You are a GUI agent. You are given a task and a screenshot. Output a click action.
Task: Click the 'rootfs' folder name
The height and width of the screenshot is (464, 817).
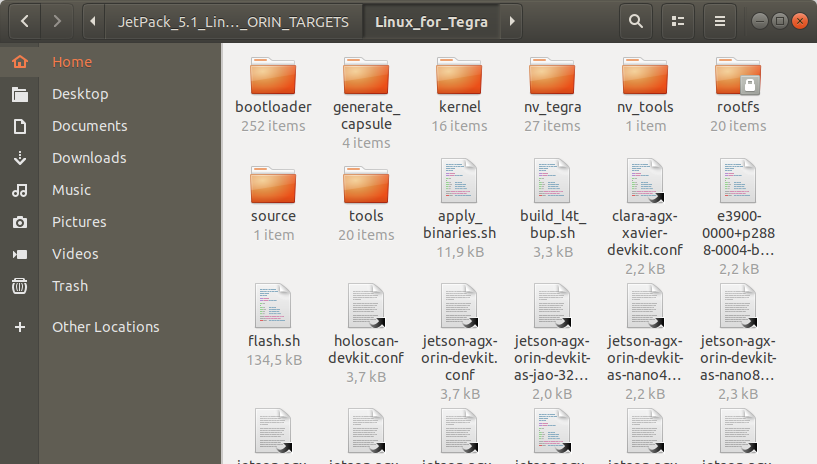(738, 107)
